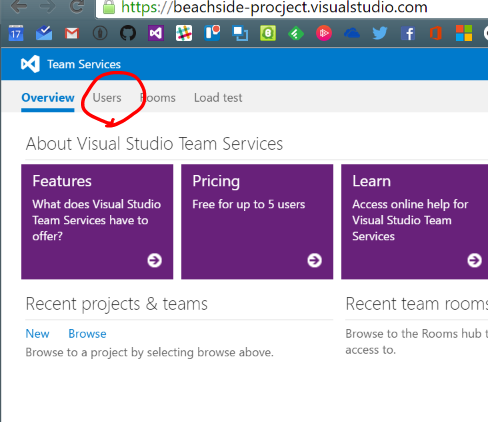
Task: Switch to the Users tab
Action: click(107, 98)
